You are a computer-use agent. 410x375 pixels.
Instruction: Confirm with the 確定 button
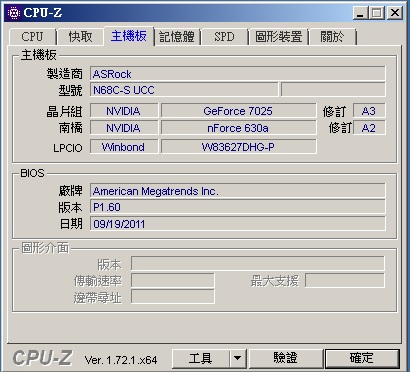(x=362, y=359)
